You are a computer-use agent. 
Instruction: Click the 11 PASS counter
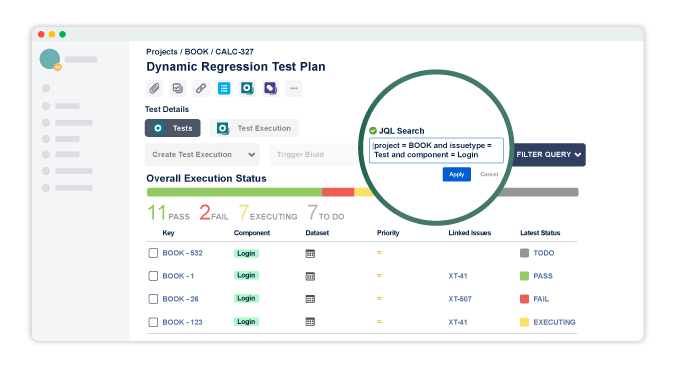click(168, 213)
